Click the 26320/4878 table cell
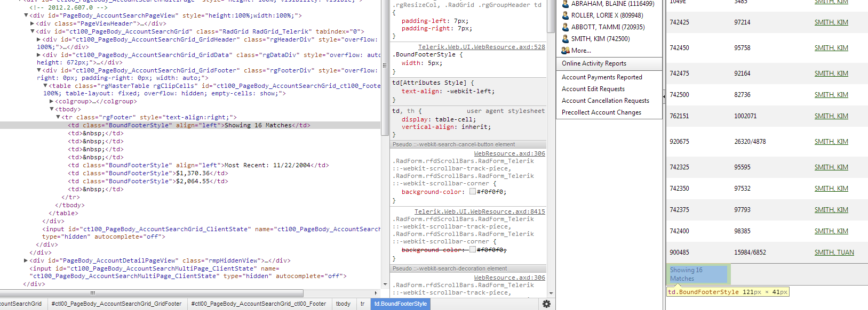 [x=750, y=142]
